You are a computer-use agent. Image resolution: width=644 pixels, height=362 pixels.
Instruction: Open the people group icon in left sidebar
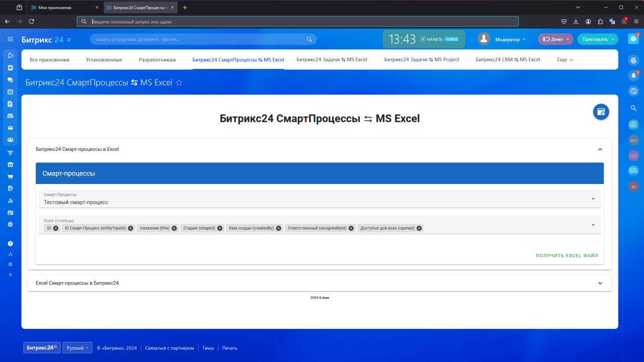10,140
